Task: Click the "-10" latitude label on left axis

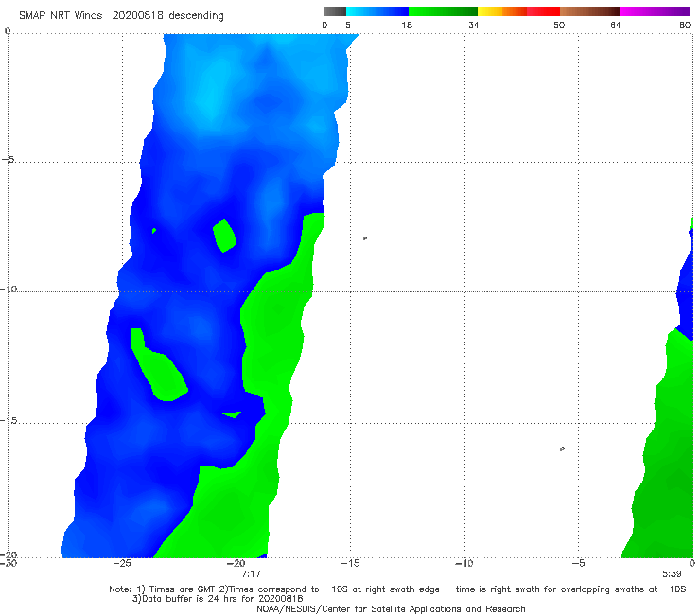Action: pyautogui.click(x=9, y=289)
